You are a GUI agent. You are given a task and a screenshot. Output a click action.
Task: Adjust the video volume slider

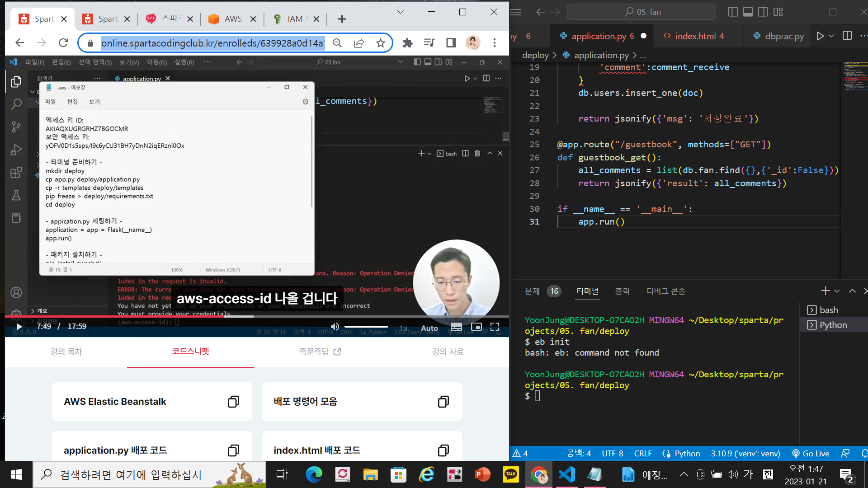coord(366,327)
